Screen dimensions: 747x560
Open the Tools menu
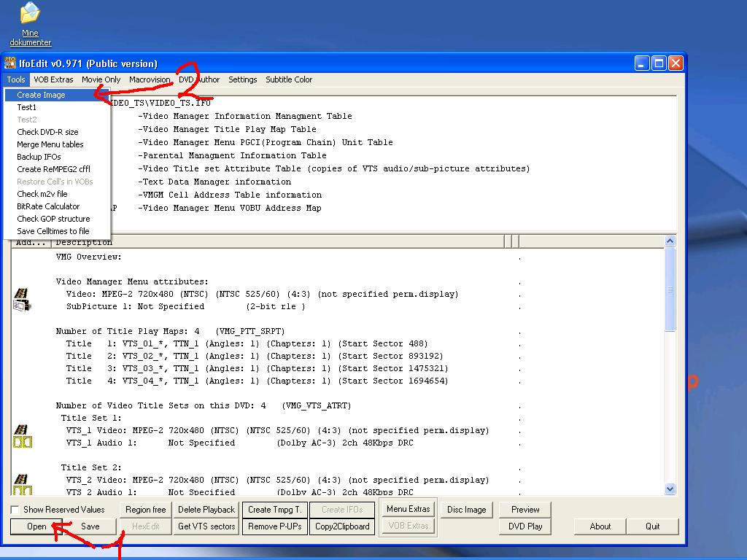coord(16,79)
